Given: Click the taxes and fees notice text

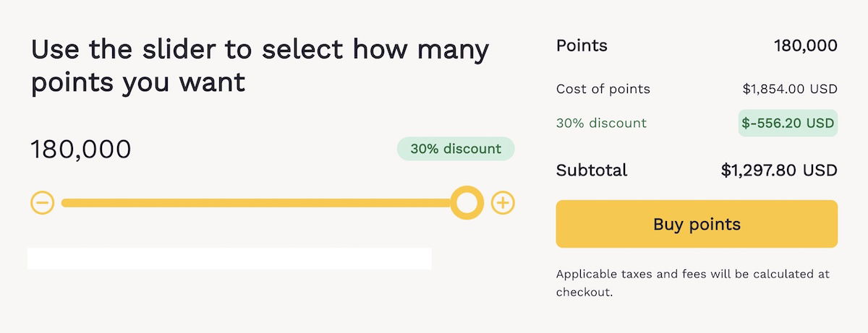Looking at the screenshot, I should [692, 283].
